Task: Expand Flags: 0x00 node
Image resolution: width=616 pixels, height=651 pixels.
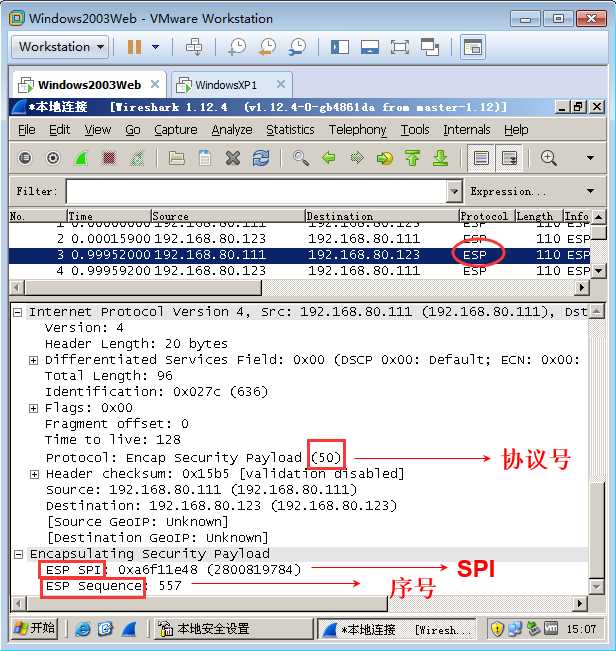Action: coord(34,409)
